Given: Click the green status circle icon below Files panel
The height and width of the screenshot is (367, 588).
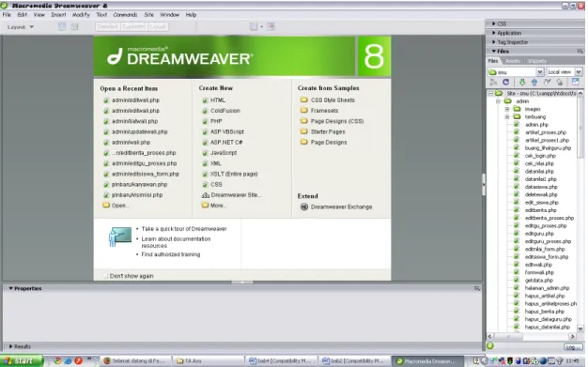Looking at the screenshot, I should tap(490, 346).
